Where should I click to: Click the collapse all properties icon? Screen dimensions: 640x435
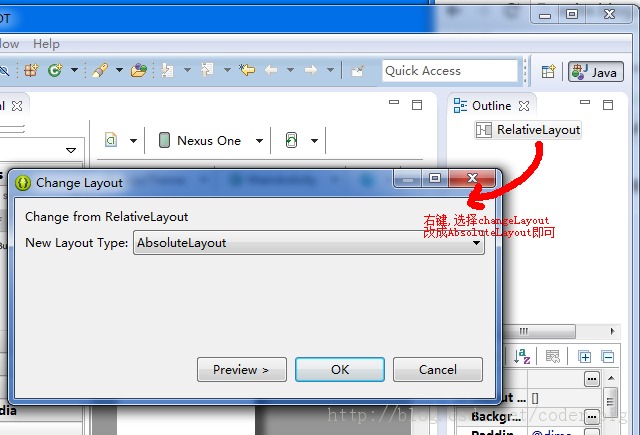click(x=608, y=357)
